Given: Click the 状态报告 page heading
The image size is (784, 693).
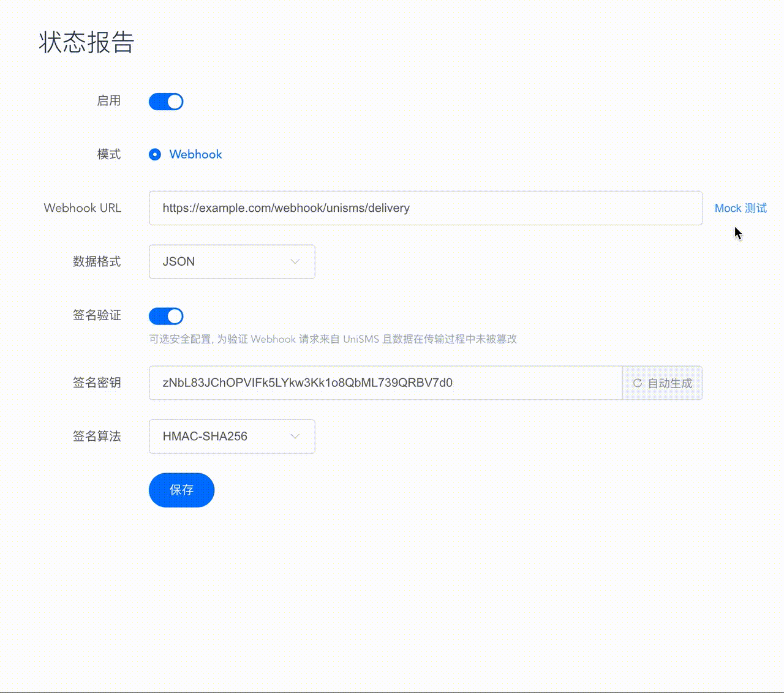Looking at the screenshot, I should (x=86, y=42).
